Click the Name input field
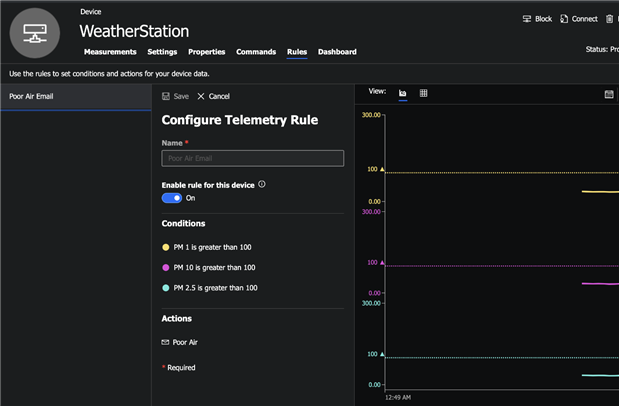Screen dimensions: 619x406 [x=252, y=158]
